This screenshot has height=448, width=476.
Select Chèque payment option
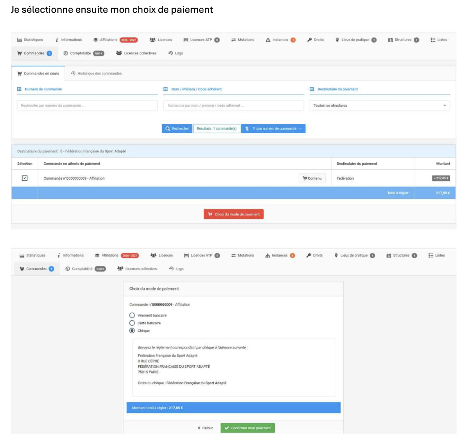(x=132, y=331)
